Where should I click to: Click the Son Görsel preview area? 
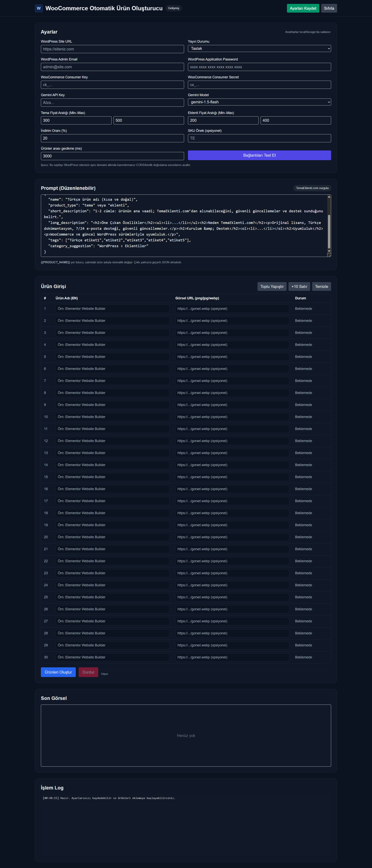click(x=186, y=736)
